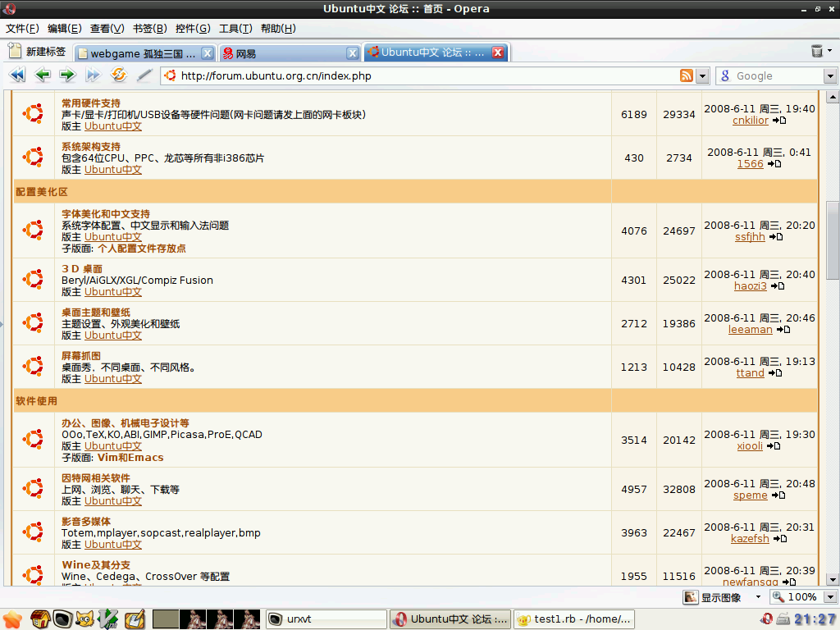
Task: Open the 查看(V) menu
Action: pos(107,29)
